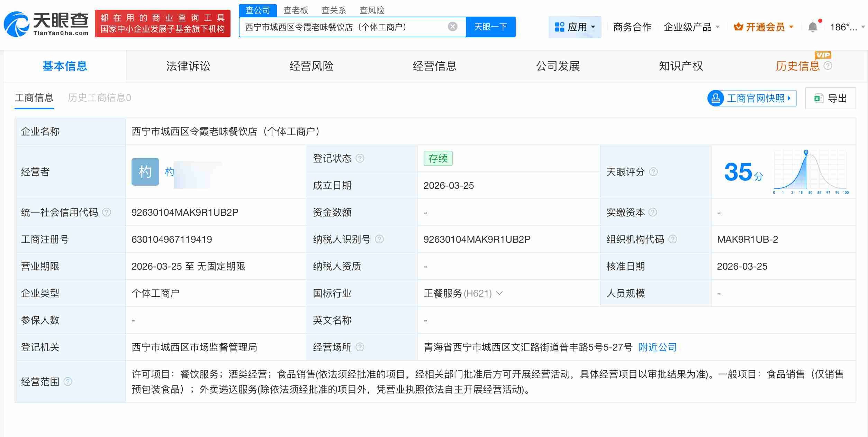Click the help icon beside 经营范围
The height and width of the screenshot is (437, 868).
68,382
